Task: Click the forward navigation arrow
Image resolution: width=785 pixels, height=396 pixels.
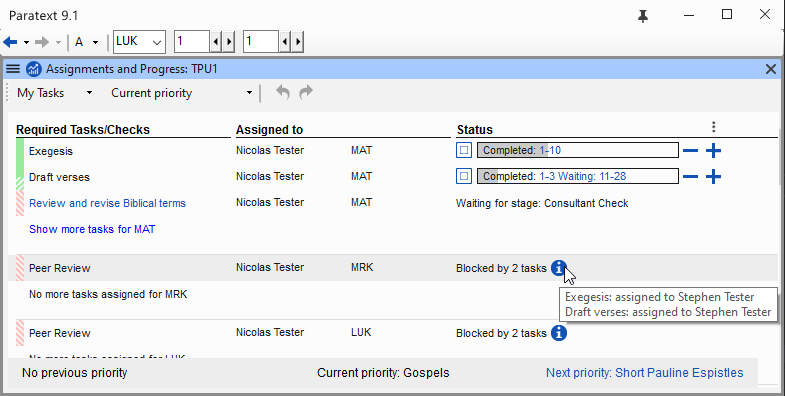Action: [42, 42]
